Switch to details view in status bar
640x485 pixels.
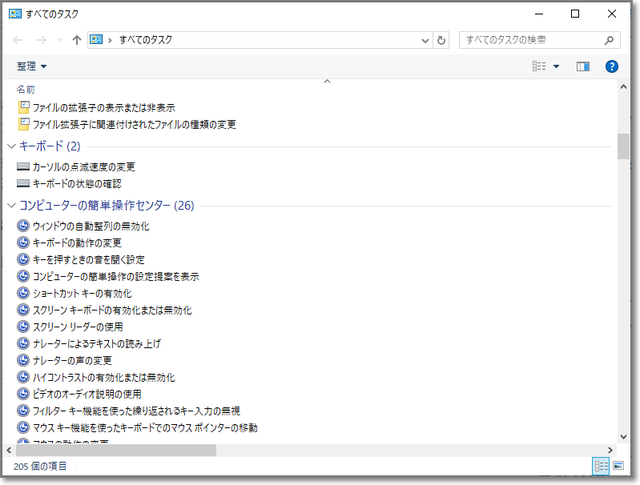tap(601, 466)
